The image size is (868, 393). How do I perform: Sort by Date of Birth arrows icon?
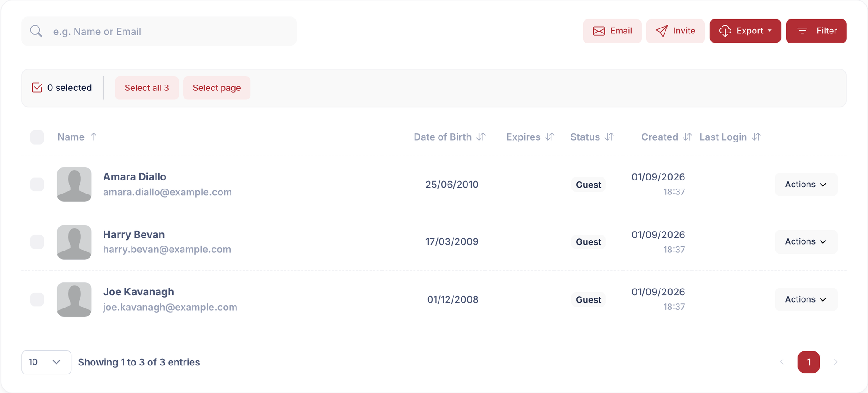point(481,137)
